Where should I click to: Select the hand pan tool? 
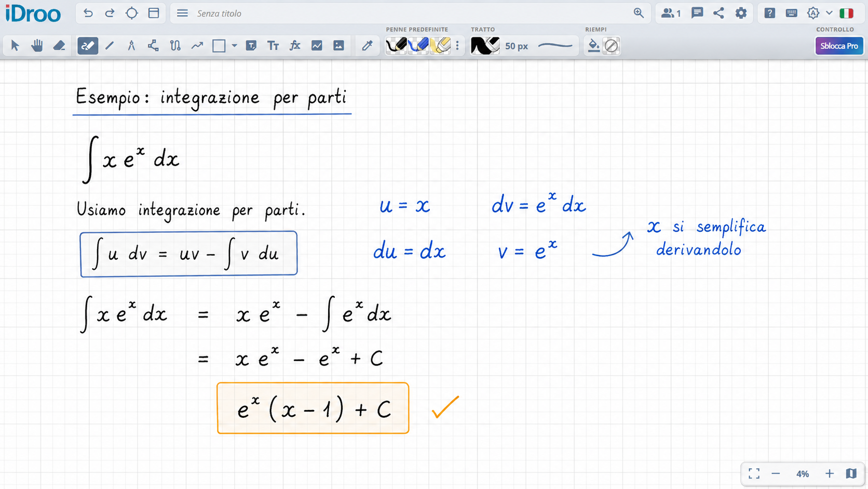pyautogui.click(x=37, y=46)
